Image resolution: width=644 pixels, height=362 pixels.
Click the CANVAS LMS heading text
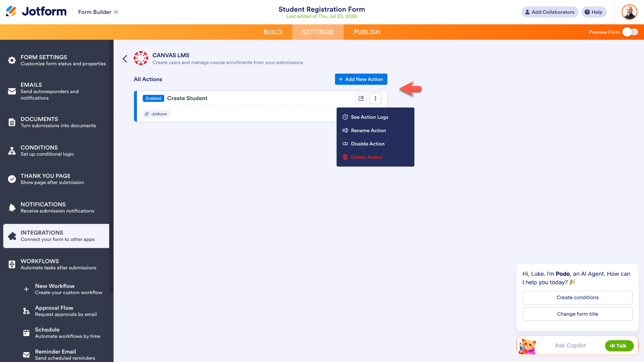coord(171,55)
